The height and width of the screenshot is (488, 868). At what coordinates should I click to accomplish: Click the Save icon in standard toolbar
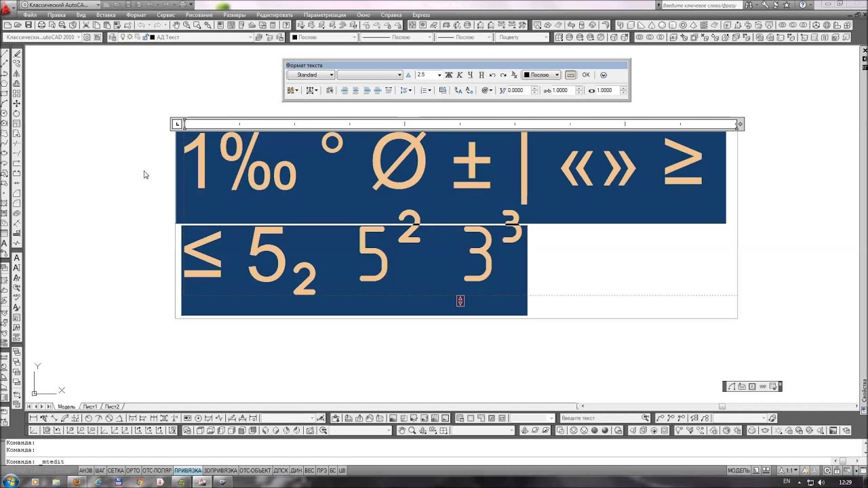click(x=28, y=25)
